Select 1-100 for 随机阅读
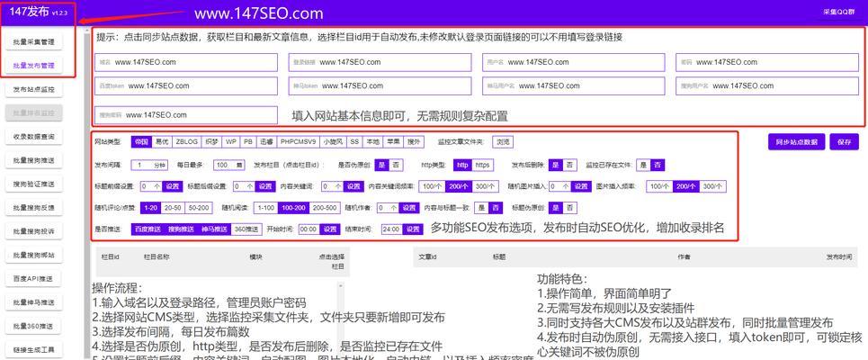The image size is (868, 360). (265, 208)
